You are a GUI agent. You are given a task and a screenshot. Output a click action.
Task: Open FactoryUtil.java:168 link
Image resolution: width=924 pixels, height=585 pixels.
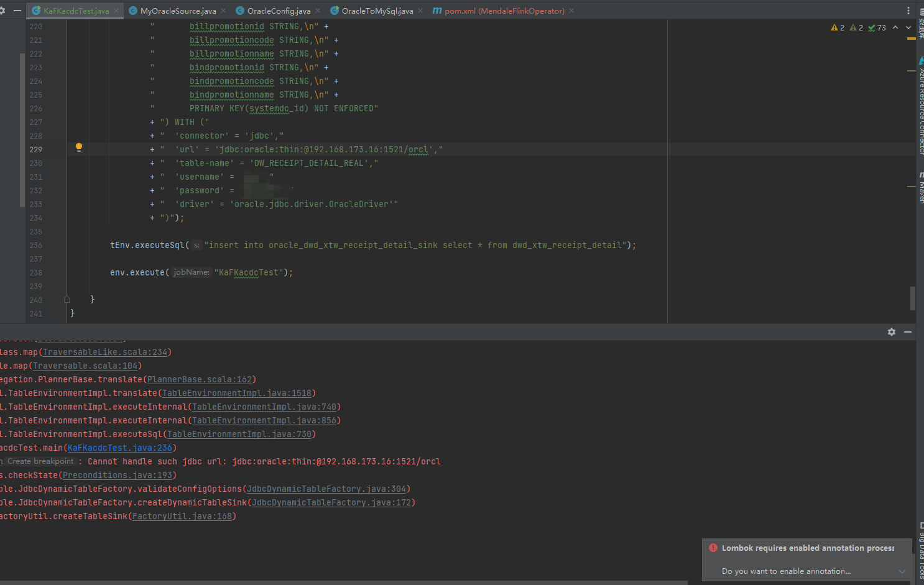click(182, 516)
